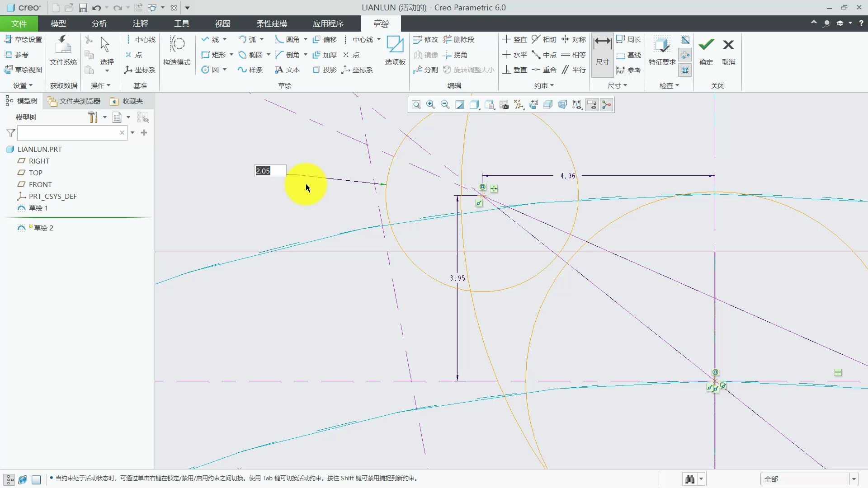Click zoom in icon in graphics toolbar
Screen dimensions: 868x488
click(x=430, y=105)
